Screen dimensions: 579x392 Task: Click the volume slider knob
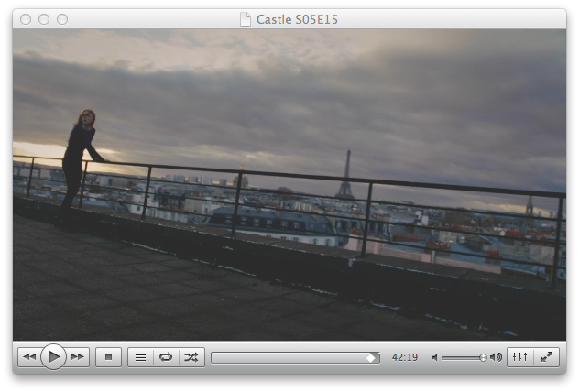(483, 357)
